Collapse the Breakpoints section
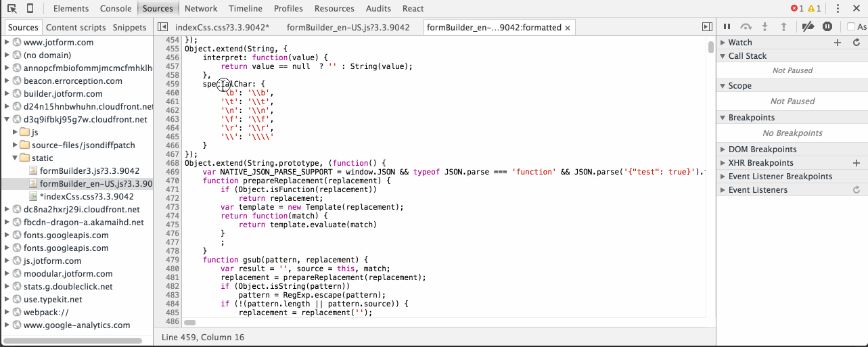Screen dimensions: 868x347 click(722, 118)
